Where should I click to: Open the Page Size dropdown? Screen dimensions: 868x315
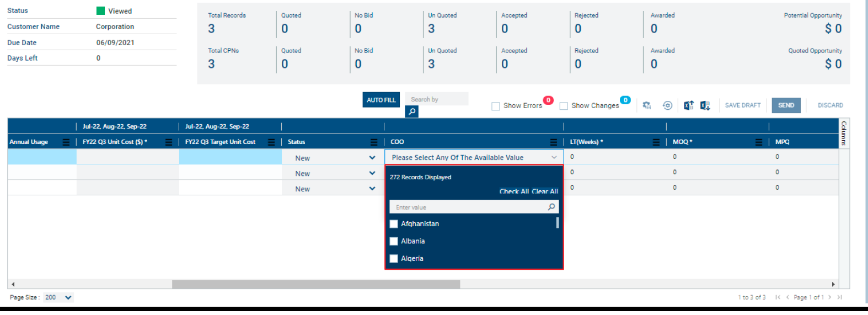click(x=58, y=297)
